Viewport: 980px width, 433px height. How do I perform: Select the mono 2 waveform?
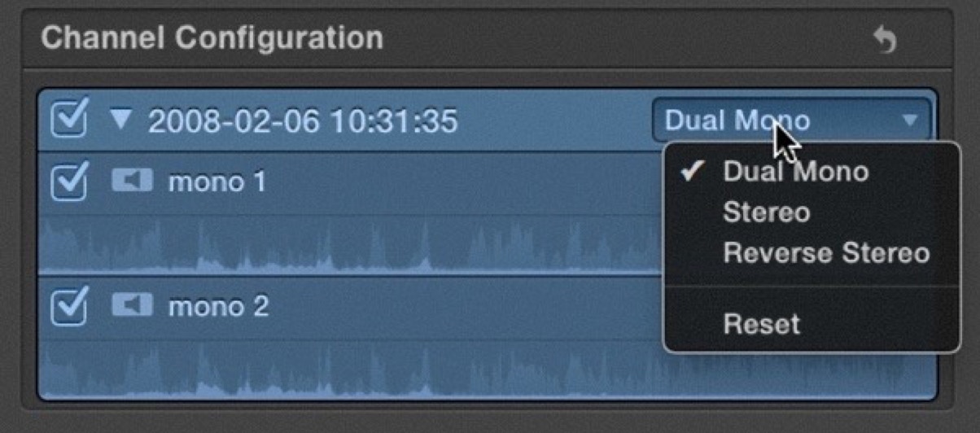tap(350, 369)
